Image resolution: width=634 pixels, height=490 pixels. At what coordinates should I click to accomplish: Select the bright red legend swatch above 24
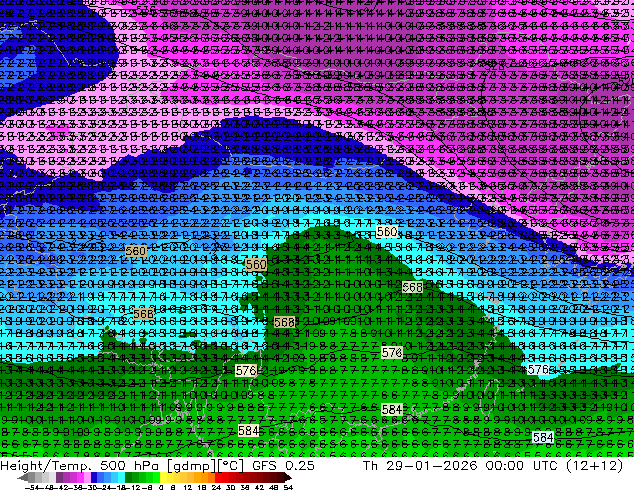coord(218,477)
